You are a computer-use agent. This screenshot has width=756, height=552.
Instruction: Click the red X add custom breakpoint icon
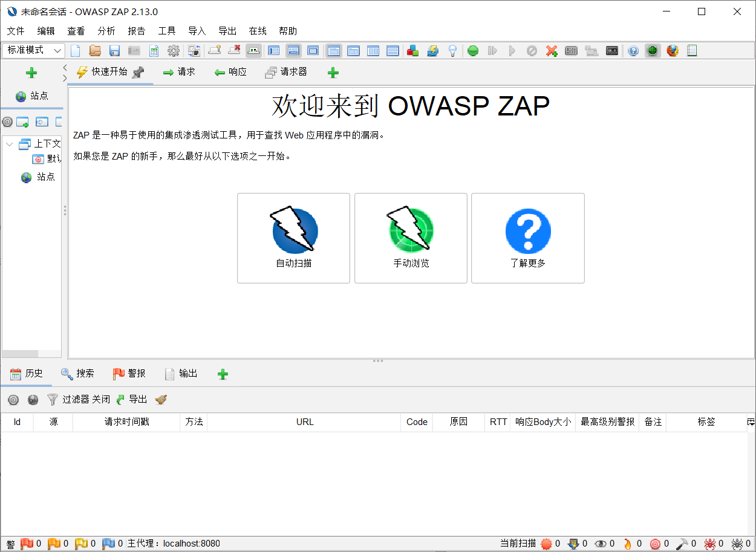click(x=552, y=51)
